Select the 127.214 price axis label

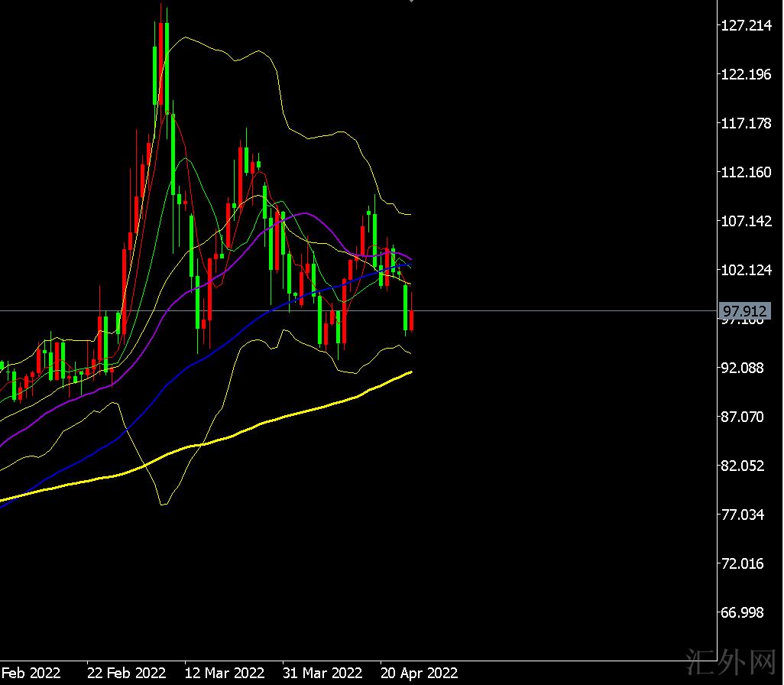point(746,25)
